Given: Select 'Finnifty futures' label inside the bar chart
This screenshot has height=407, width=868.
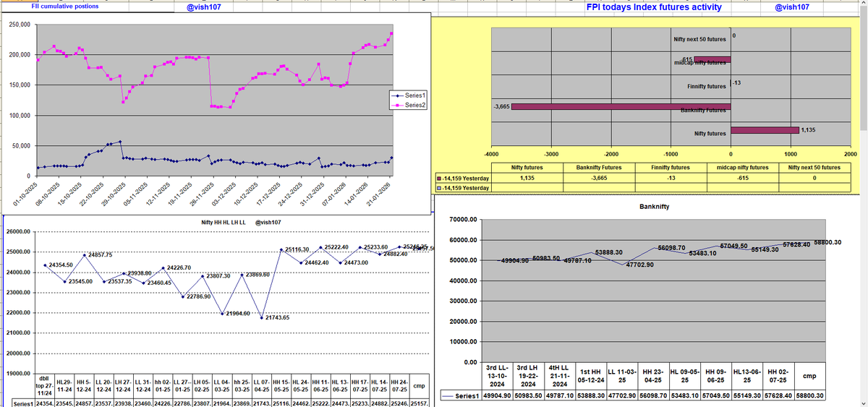Looking at the screenshot, I should pyautogui.click(x=707, y=86).
